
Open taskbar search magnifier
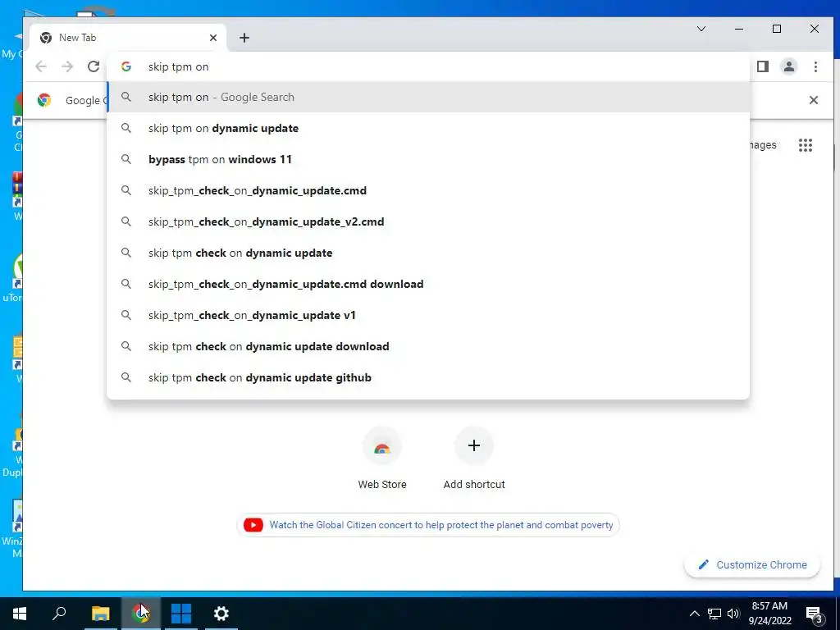point(59,614)
